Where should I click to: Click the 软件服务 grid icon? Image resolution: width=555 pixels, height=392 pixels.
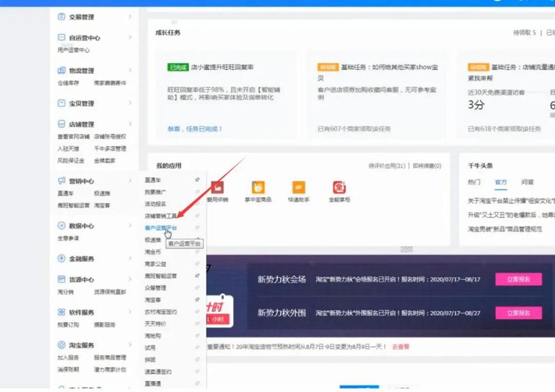pos(62,313)
